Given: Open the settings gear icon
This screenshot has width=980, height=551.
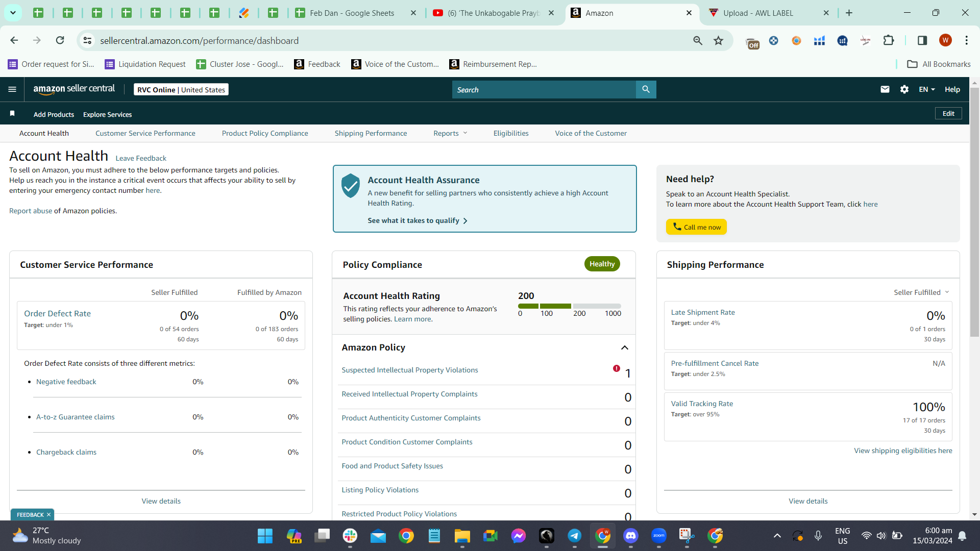Looking at the screenshot, I should pos(904,89).
